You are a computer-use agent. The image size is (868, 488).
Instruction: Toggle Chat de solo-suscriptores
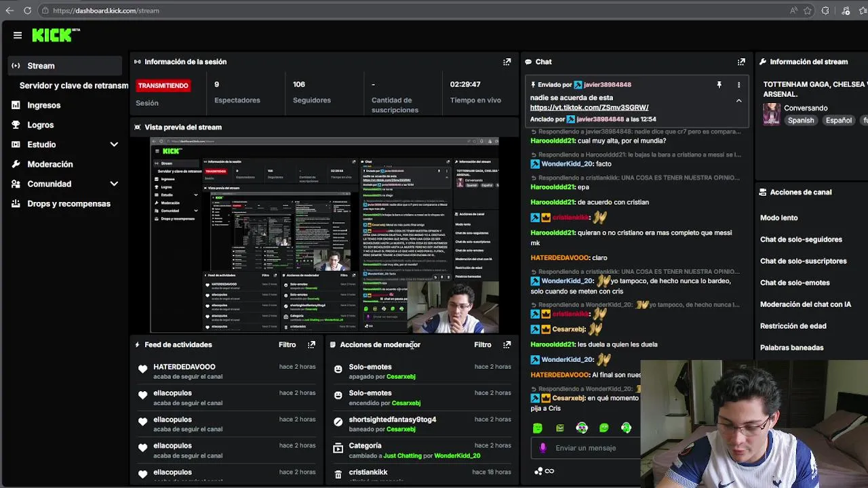pyautogui.click(x=803, y=261)
